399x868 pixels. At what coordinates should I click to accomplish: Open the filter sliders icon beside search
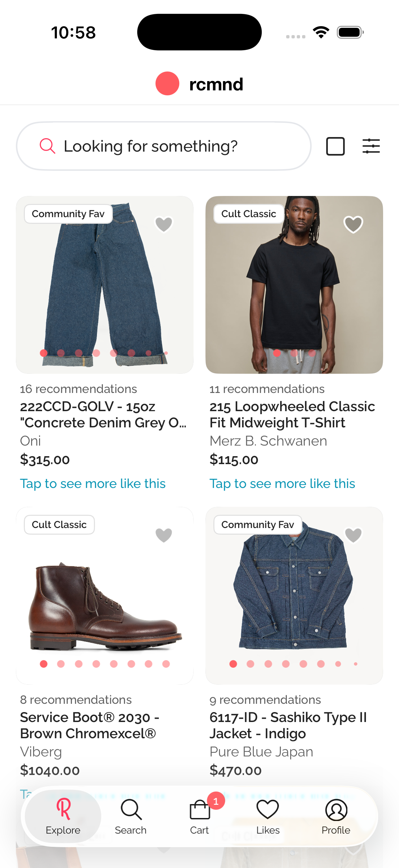371,146
